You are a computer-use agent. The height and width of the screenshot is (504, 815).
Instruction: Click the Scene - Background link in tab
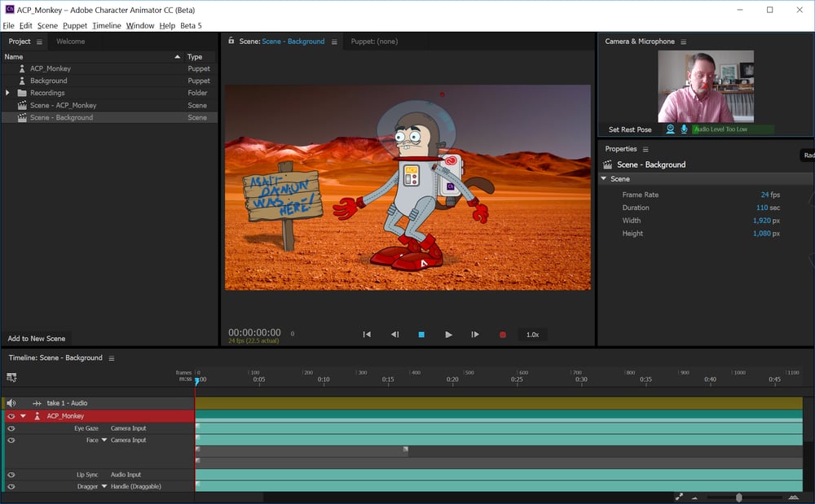[x=293, y=42]
